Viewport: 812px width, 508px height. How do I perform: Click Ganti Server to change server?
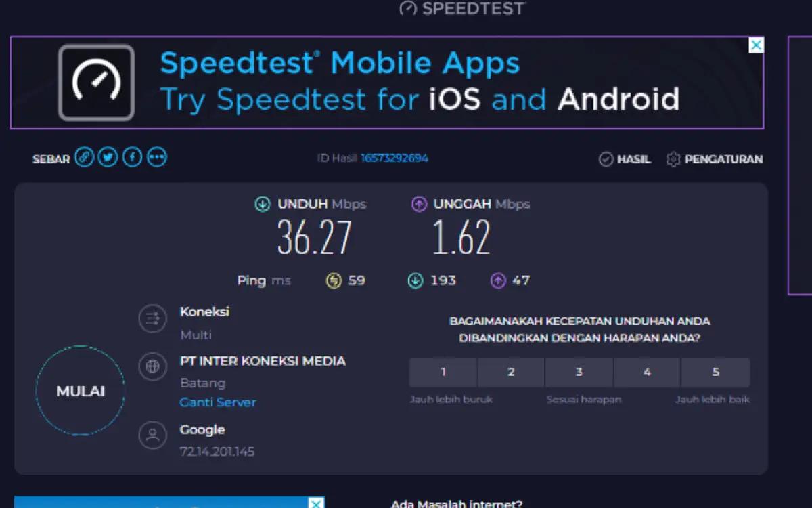[x=218, y=402]
